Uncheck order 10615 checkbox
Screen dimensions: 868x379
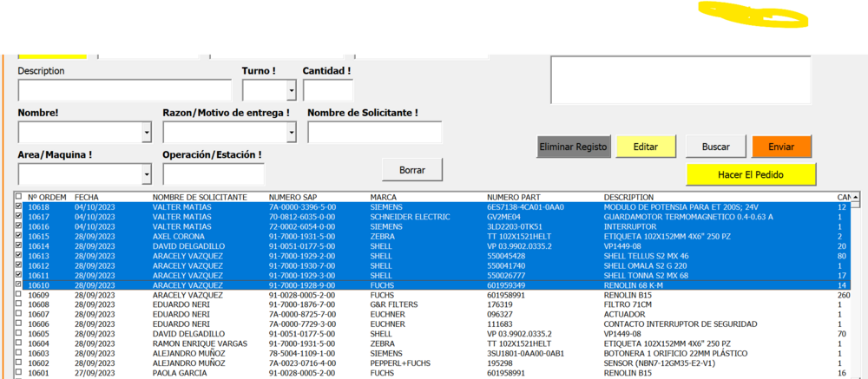pyautogui.click(x=19, y=236)
